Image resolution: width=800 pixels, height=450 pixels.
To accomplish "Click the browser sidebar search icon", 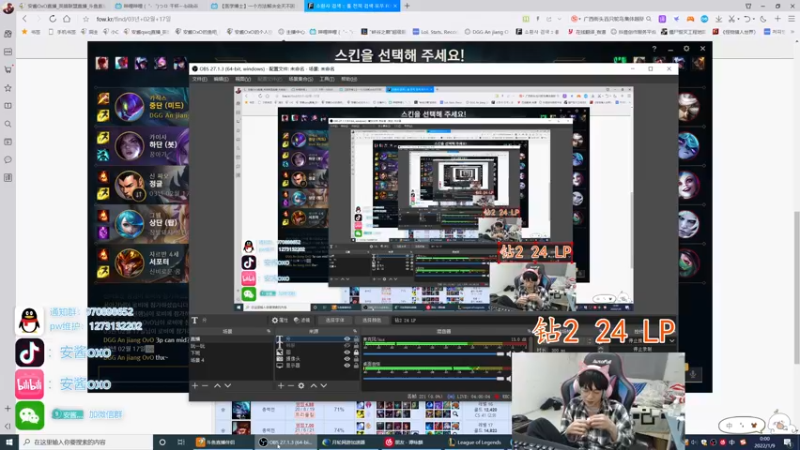I will click(8, 124).
